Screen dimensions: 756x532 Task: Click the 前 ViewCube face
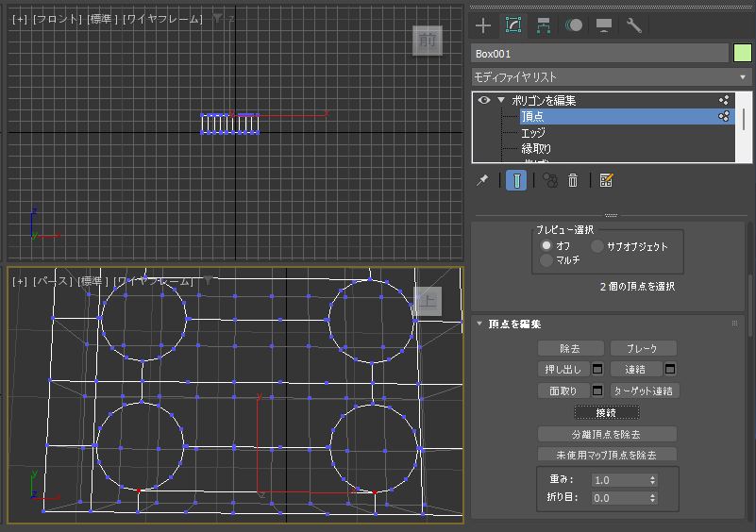coord(428,41)
